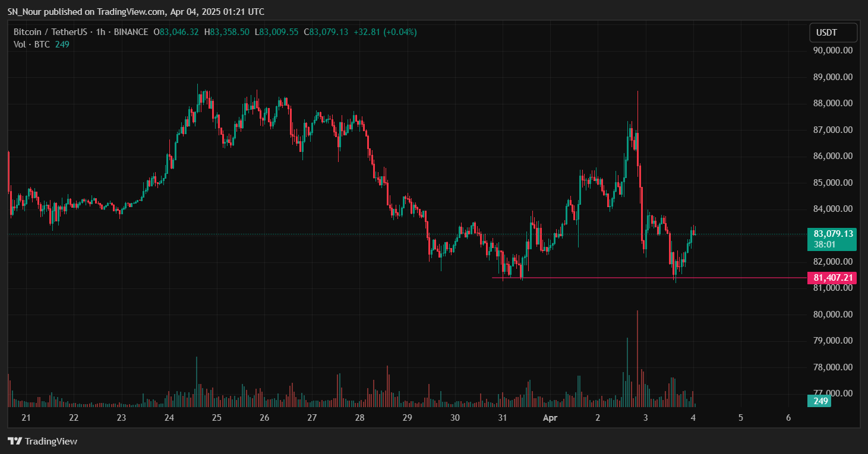Viewport: 868px width, 454px height.
Task: Click the tallest volume bar near April 3
Action: click(637, 358)
